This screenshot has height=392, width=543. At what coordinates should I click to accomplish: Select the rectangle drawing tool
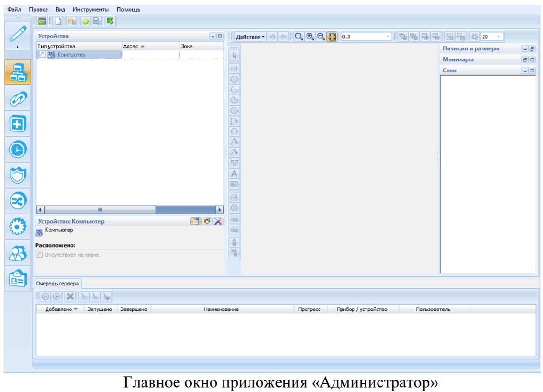point(235,69)
